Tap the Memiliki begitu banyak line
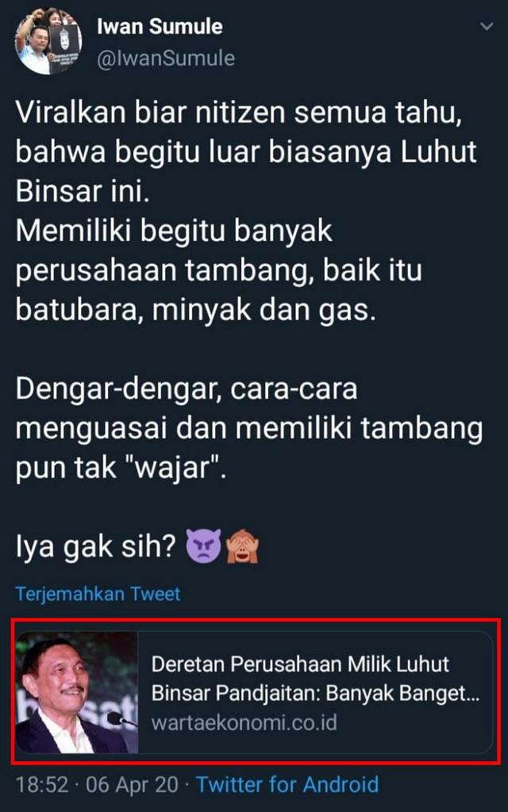Screen dimensions: 508x812 click(174, 231)
